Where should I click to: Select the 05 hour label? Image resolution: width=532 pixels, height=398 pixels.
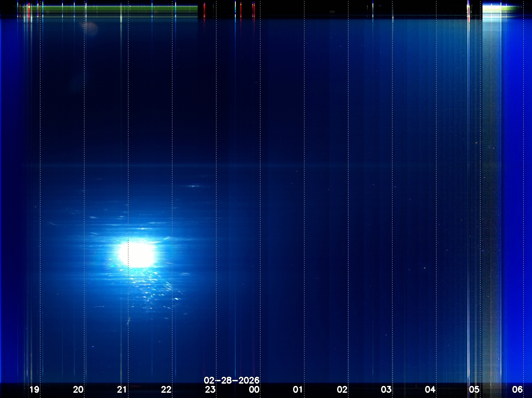coord(474,390)
